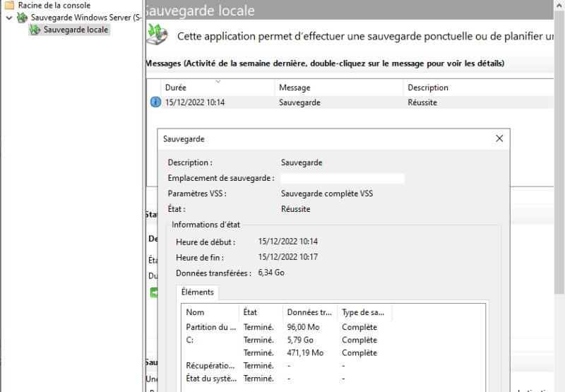Screen dimensions: 565x392
Task: Select Sauvegarde locale tree item
Action: tap(76, 30)
